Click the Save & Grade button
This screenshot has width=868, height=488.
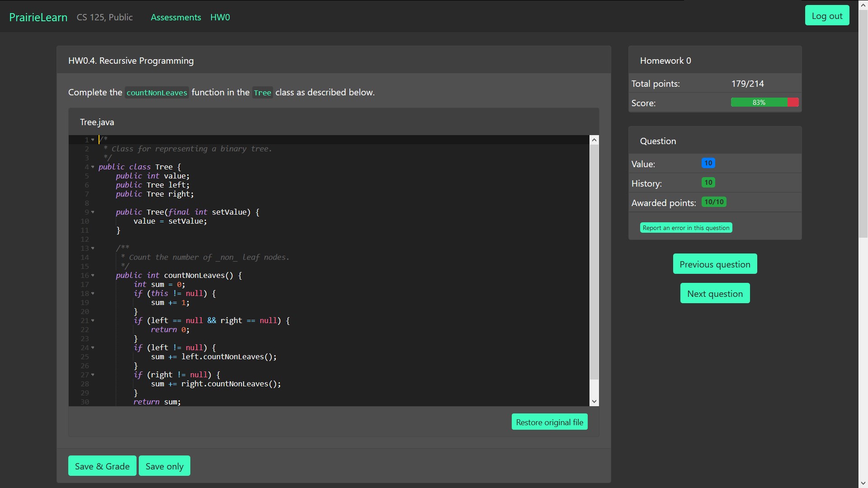pyautogui.click(x=102, y=466)
